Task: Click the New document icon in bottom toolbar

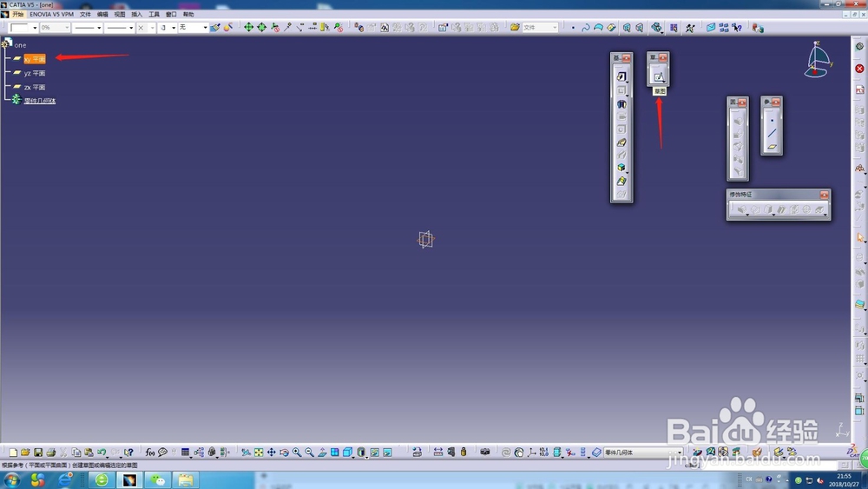Action: coord(13,453)
